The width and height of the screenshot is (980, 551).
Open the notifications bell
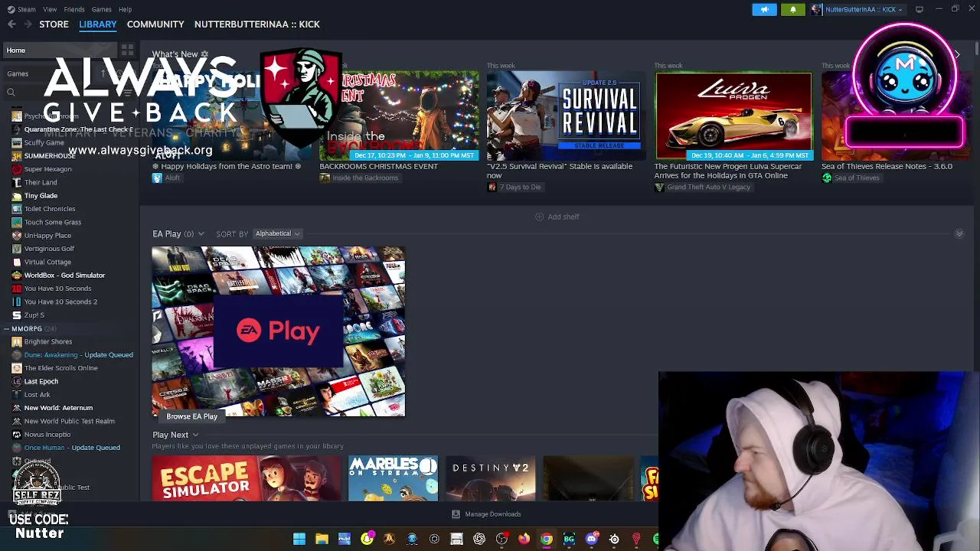coord(792,9)
